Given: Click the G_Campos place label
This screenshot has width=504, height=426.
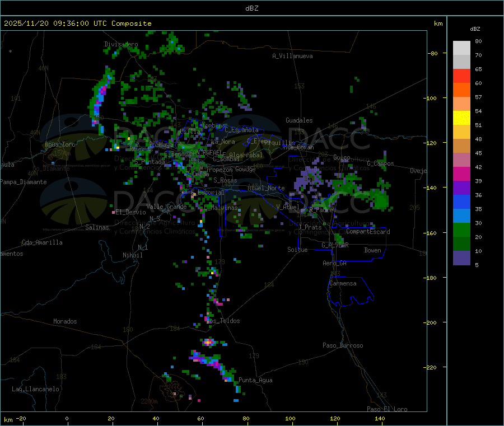Looking at the screenshot, I should click(381, 163).
